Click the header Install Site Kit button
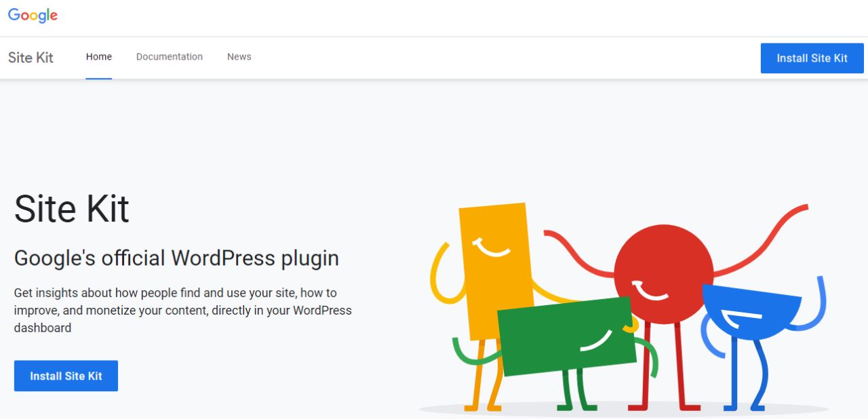868x419 pixels. [812, 58]
